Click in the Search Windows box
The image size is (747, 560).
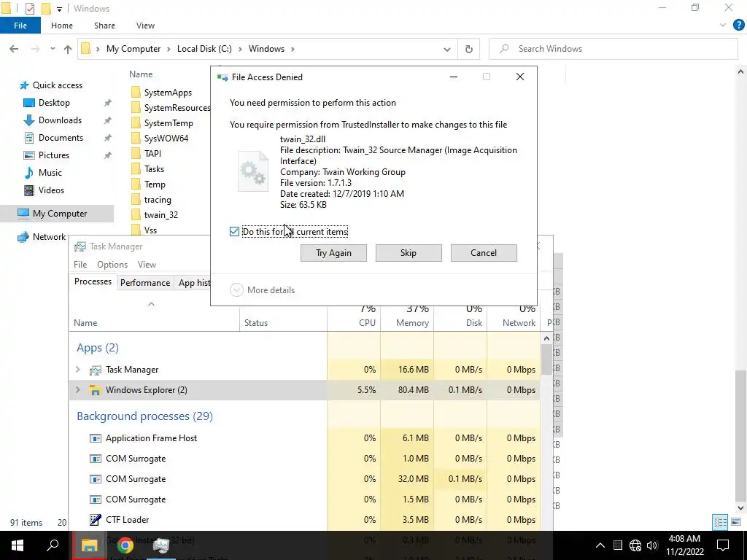[613, 49]
